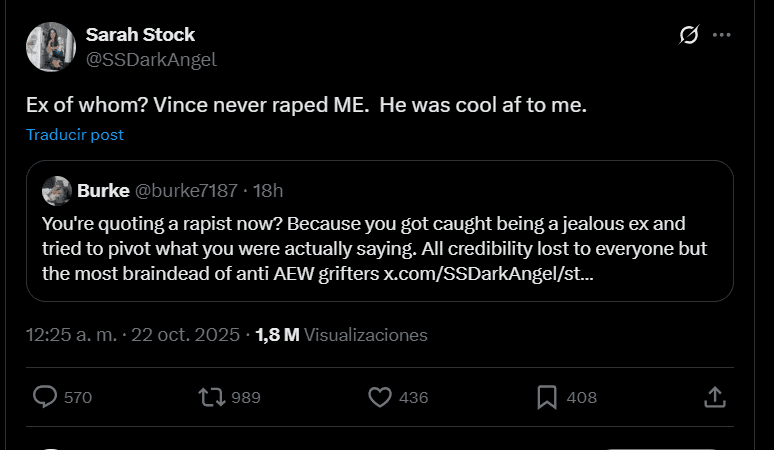Click Burke's small avatar in quoted post
The width and height of the screenshot is (774, 450).
point(57,190)
